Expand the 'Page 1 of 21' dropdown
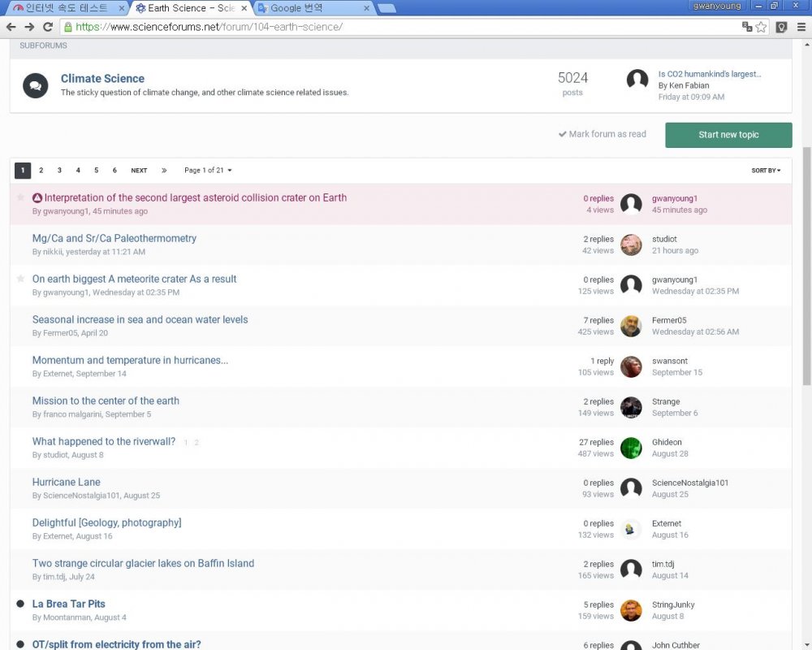The width and height of the screenshot is (812, 650). (x=208, y=171)
